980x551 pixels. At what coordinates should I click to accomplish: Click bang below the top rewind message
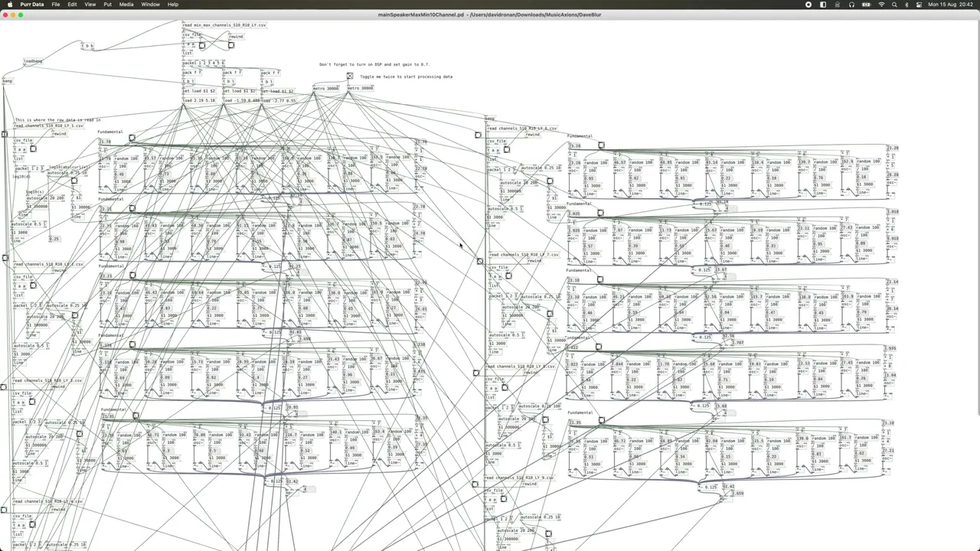(x=230, y=45)
